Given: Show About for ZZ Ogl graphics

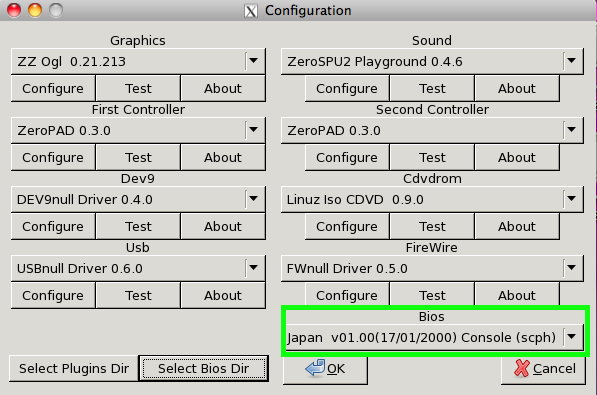Looking at the screenshot, I should (223, 88).
